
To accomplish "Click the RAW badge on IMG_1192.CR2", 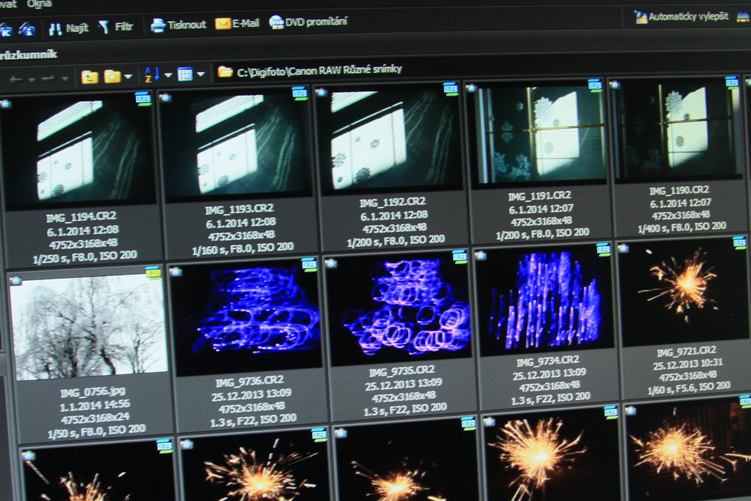I will [450, 88].
